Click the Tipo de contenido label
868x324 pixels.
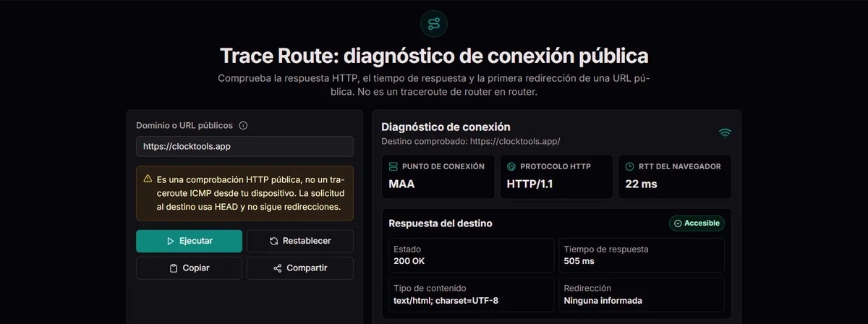point(430,288)
